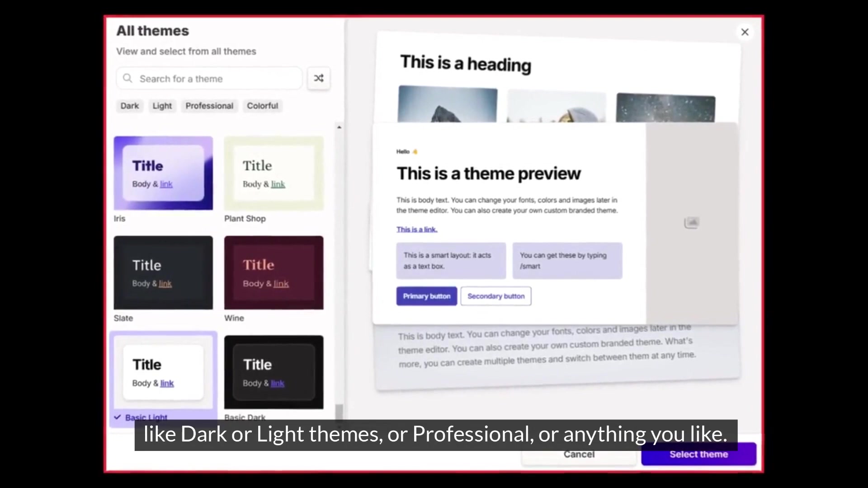The image size is (868, 488).
Task: Click the 'This is a smart layout' box
Action: 451,261
